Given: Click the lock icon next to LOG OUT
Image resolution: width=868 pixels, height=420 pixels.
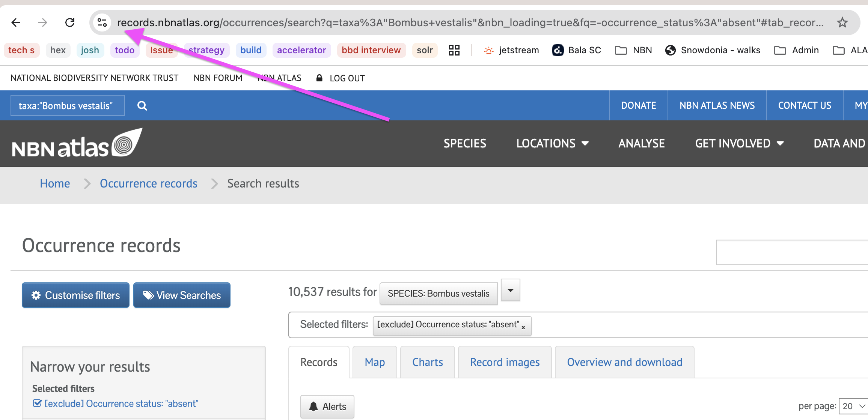Looking at the screenshot, I should pos(319,78).
